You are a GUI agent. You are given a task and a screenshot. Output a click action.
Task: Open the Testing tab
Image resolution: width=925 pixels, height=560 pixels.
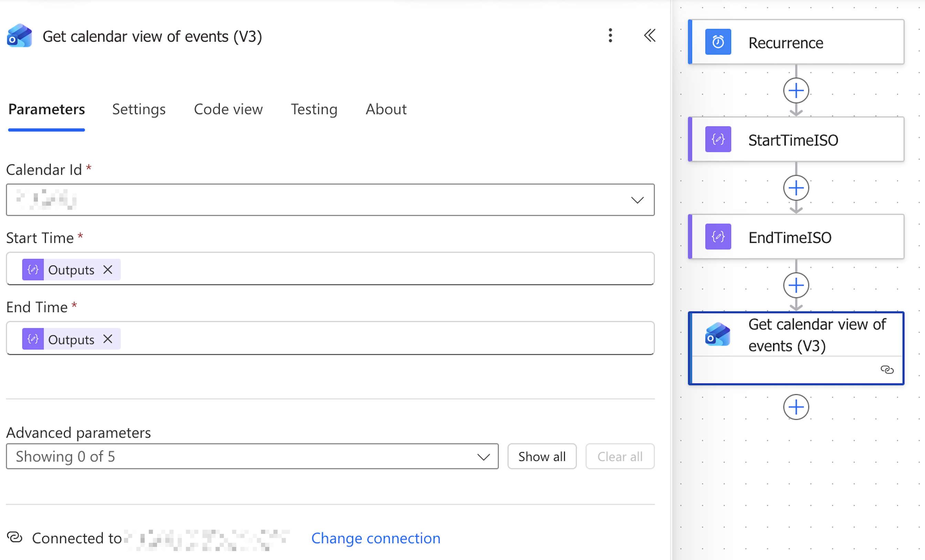click(314, 109)
